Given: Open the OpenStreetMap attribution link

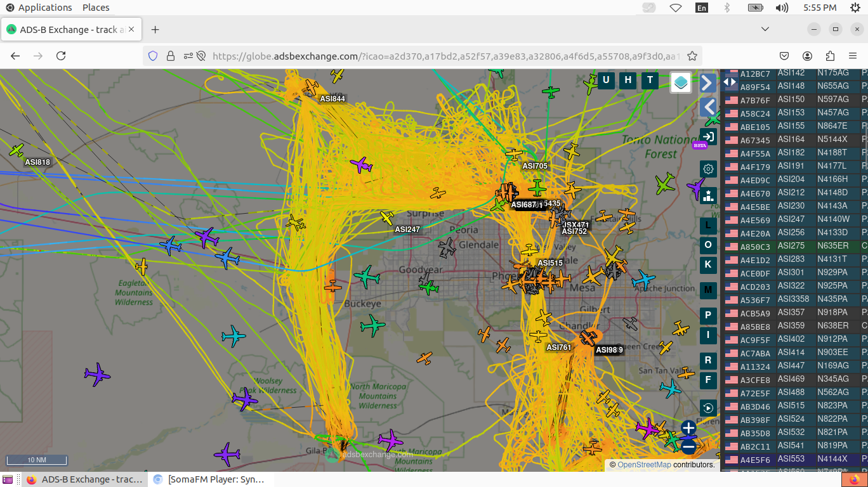Looking at the screenshot, I should pyautogui.click(x=644, y=465).
